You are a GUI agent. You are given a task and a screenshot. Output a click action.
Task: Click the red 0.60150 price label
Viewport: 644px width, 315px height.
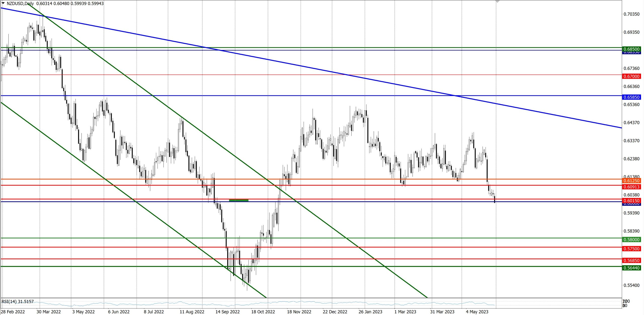pyautogui.click(x=631, y=201)
